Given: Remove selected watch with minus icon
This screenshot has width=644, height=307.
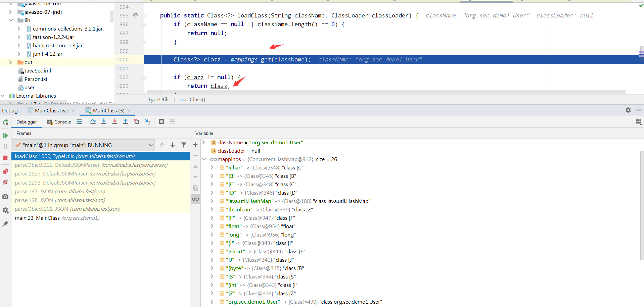Looking at the screenshot, I should (195, 155).
